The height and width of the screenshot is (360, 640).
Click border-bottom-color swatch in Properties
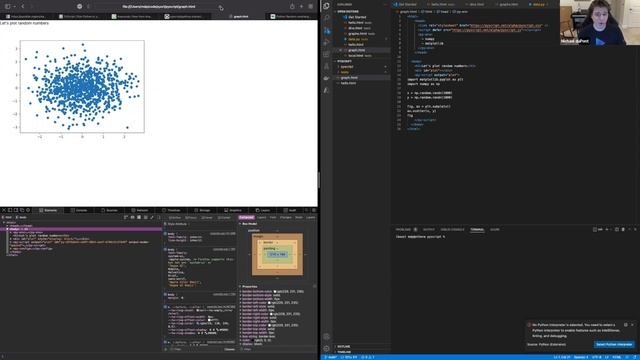pos(275,291)
